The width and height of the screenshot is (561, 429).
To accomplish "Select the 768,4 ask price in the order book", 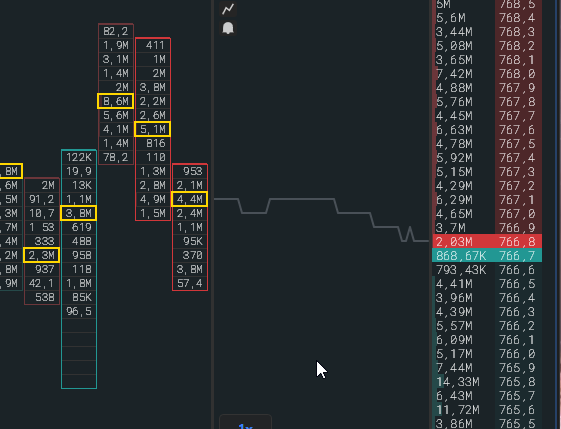I will 517,18.
